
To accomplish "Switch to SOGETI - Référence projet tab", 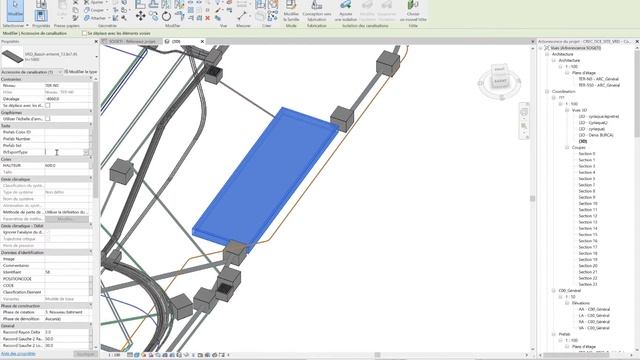I will (x=132, y=42).
